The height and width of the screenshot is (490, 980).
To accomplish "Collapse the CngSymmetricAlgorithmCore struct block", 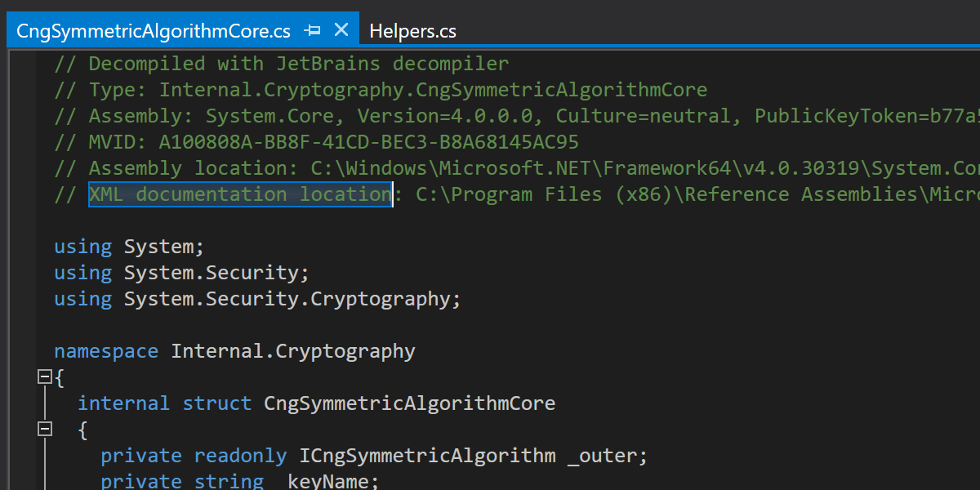I will pyautogui.click(x=45, y=430).
